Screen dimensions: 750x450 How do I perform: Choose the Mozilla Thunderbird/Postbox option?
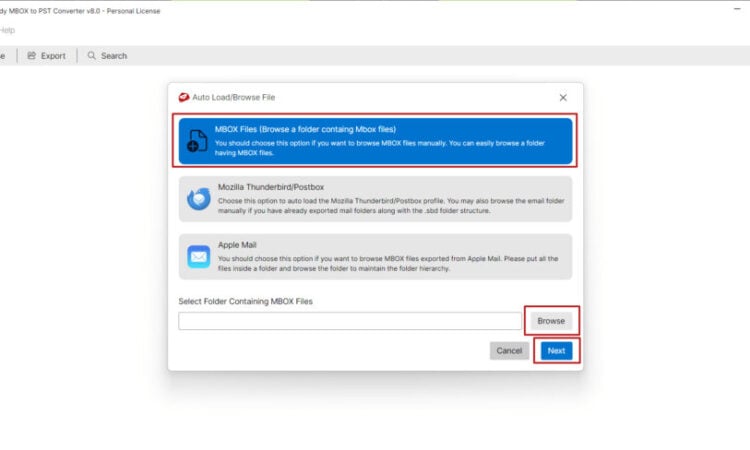(x=375, y=199)
